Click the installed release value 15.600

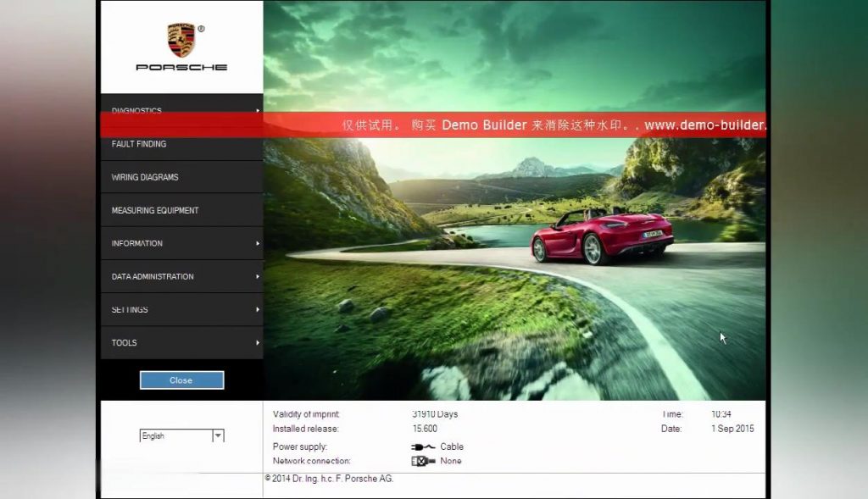(x=425, y=429)
